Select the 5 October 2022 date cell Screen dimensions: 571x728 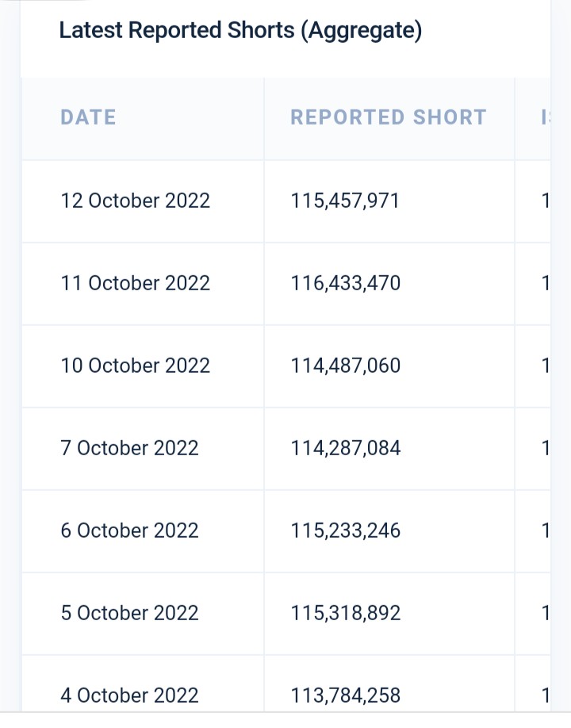point(129,613)
